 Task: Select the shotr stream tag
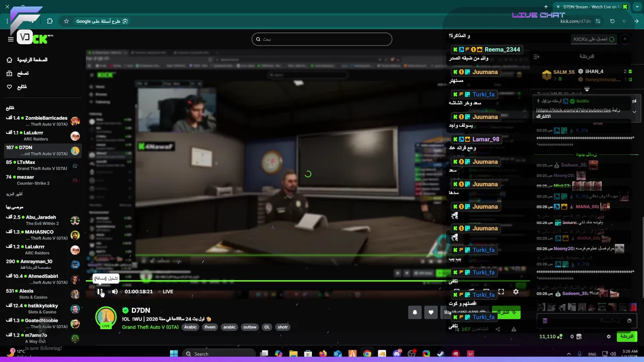[283, 327]
